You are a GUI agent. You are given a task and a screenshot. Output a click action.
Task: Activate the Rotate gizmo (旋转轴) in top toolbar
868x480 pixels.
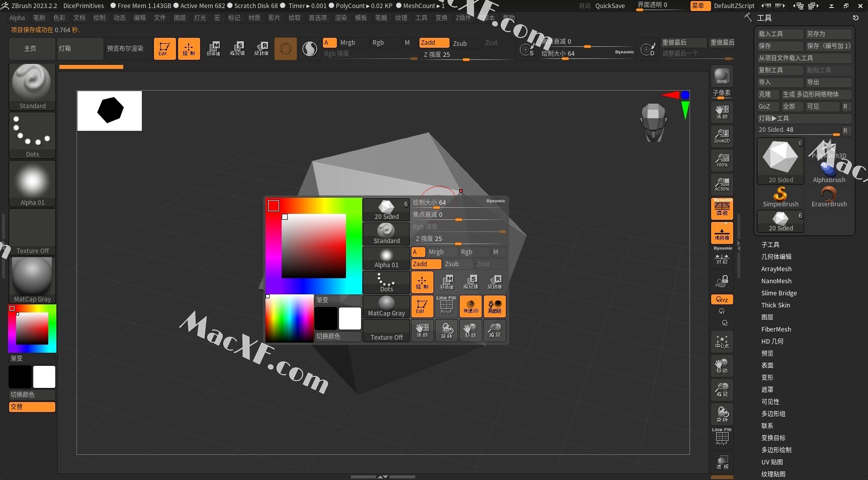tap(262, 49)
